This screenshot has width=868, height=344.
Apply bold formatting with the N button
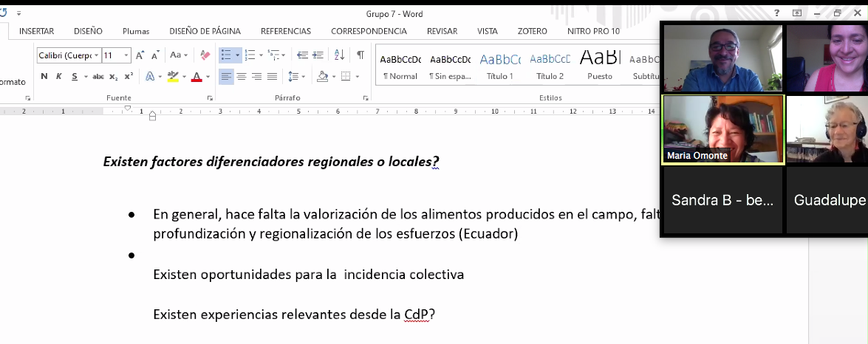tap(44, 76)
